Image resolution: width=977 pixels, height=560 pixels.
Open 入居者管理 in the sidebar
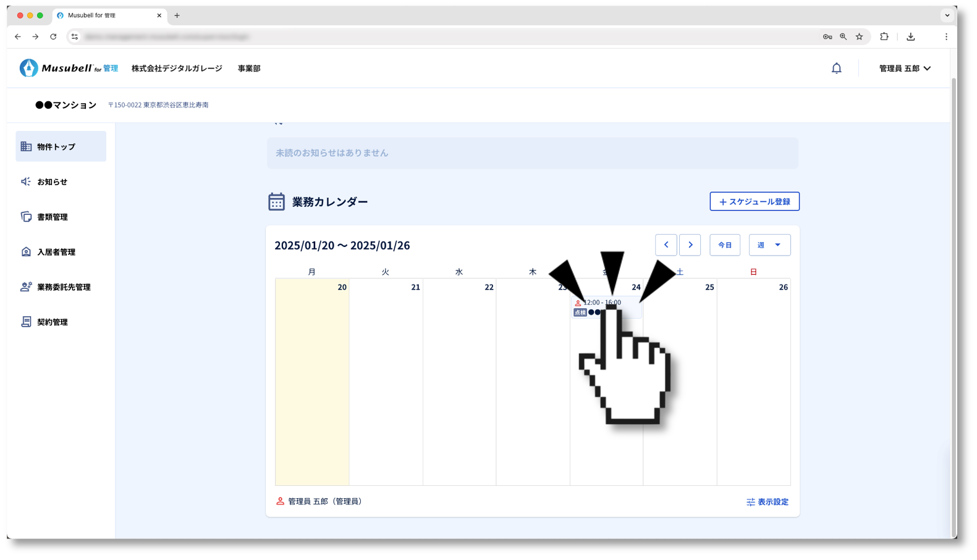[x=56, y=252]
